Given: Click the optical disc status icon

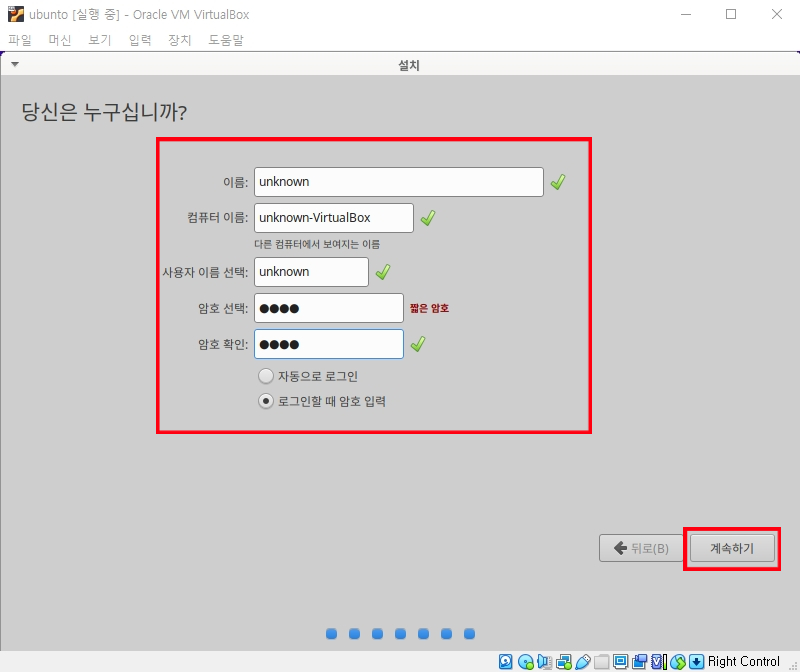Looking at the screenshot, I should (526, 662).
